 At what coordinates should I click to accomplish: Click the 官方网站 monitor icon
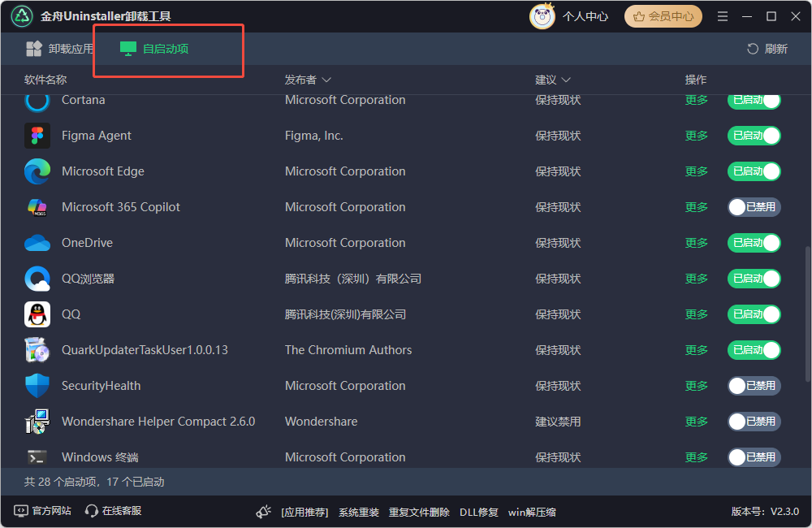pyautogui.click(x=21, y=511)
